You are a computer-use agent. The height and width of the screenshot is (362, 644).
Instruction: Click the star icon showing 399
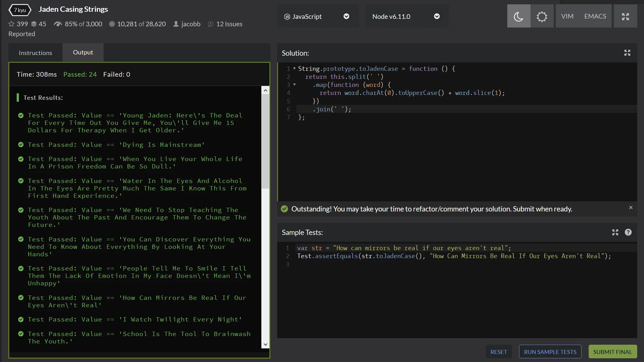click(11, 24)
